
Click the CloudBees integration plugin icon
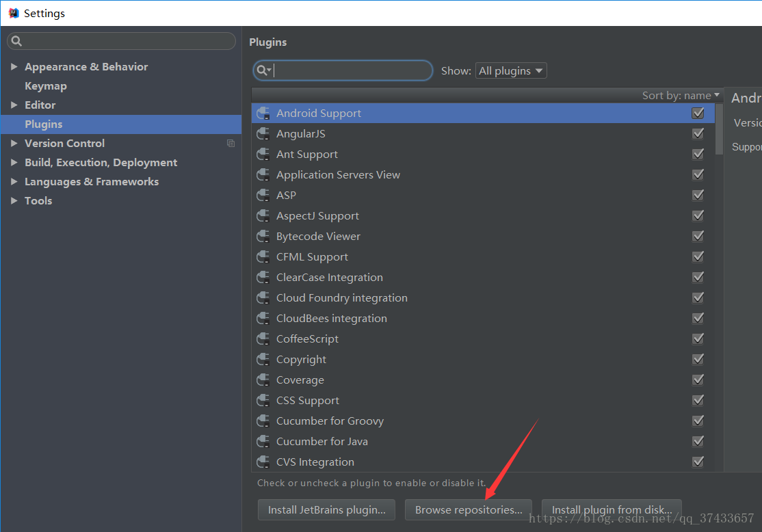(x=263, y=318)
